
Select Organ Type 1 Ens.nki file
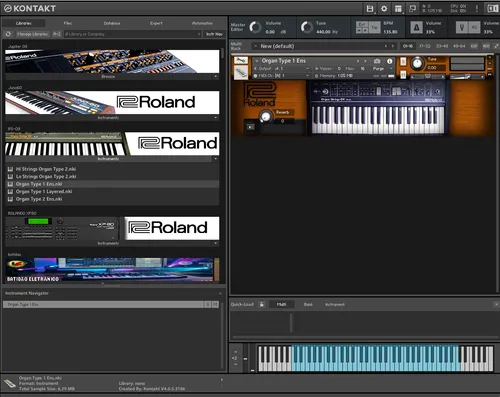pyautogui.click(x=112, y=184)
